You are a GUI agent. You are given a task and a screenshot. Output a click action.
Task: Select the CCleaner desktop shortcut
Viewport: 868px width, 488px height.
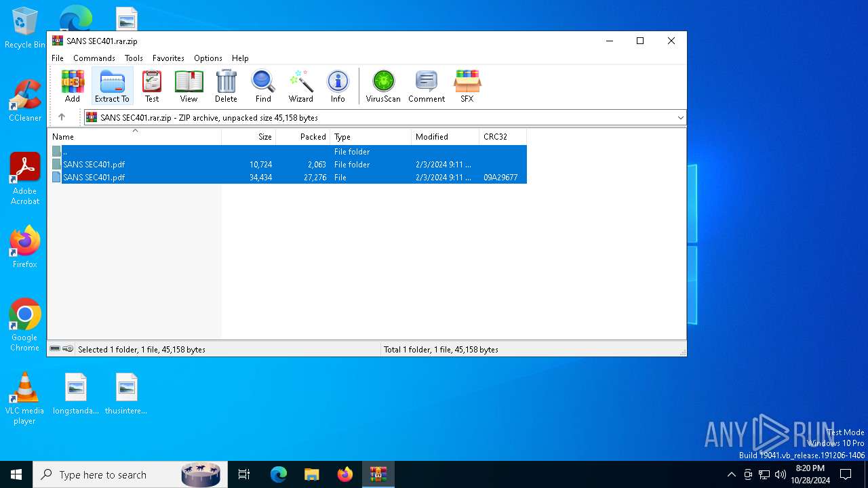click(x=25, y=101)
